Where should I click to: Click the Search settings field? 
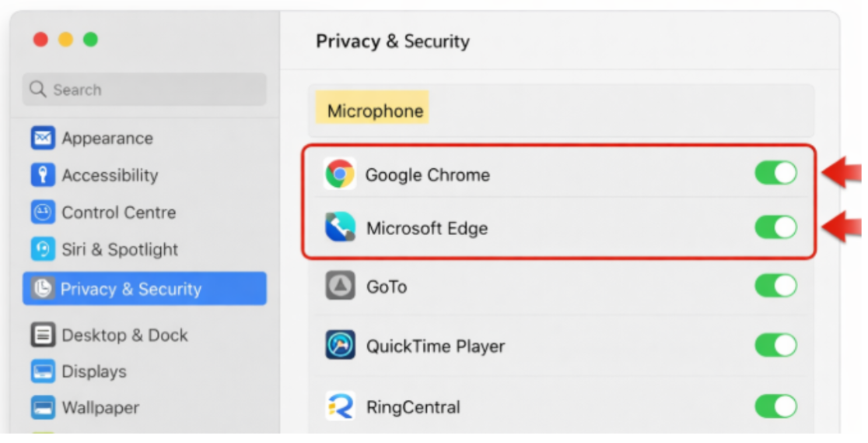pos(145,90)
